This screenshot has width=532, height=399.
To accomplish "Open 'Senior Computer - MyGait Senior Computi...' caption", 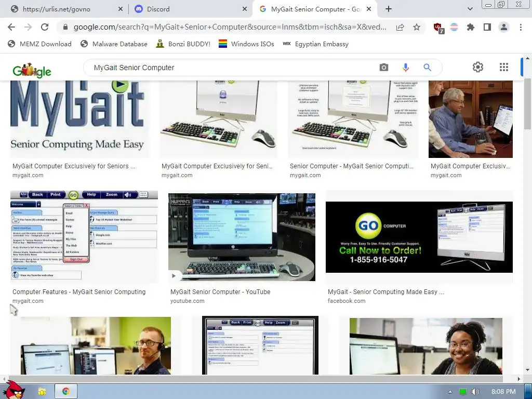I will coord(352,166).
